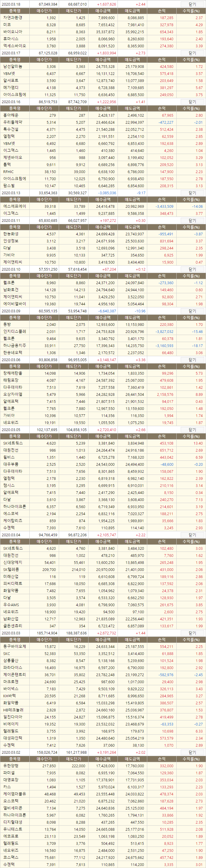206x868 pixels.
Task: Select the 한농화성 row
Action: [x=11, y=234]
